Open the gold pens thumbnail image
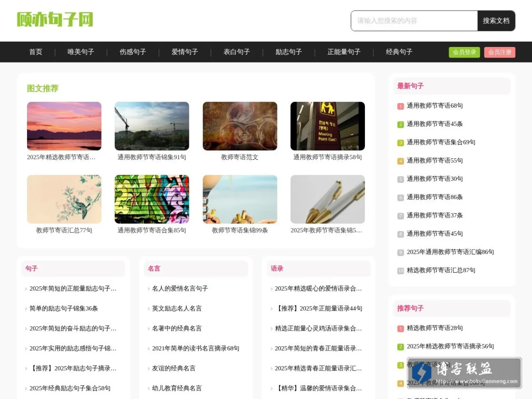The image size is (532, 399). point(328,199)
